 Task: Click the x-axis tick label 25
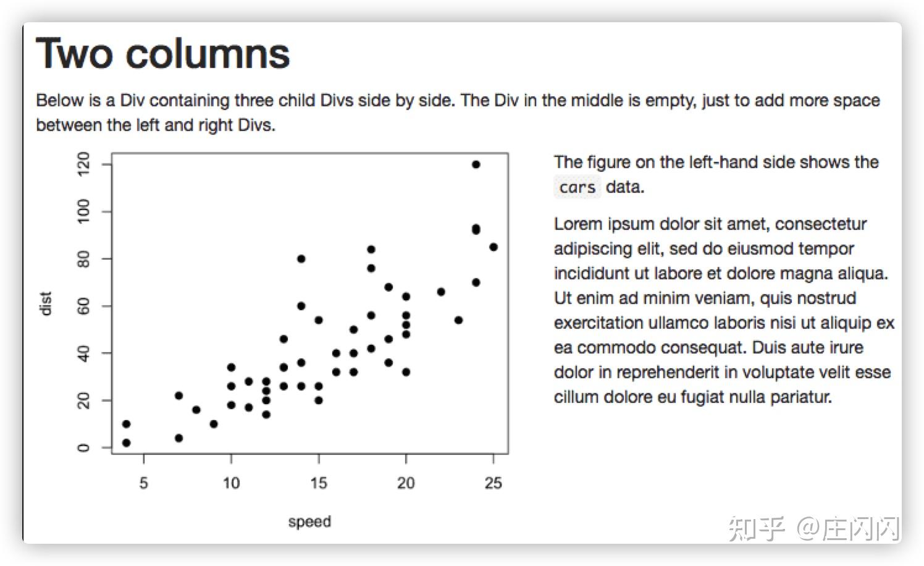493,483
